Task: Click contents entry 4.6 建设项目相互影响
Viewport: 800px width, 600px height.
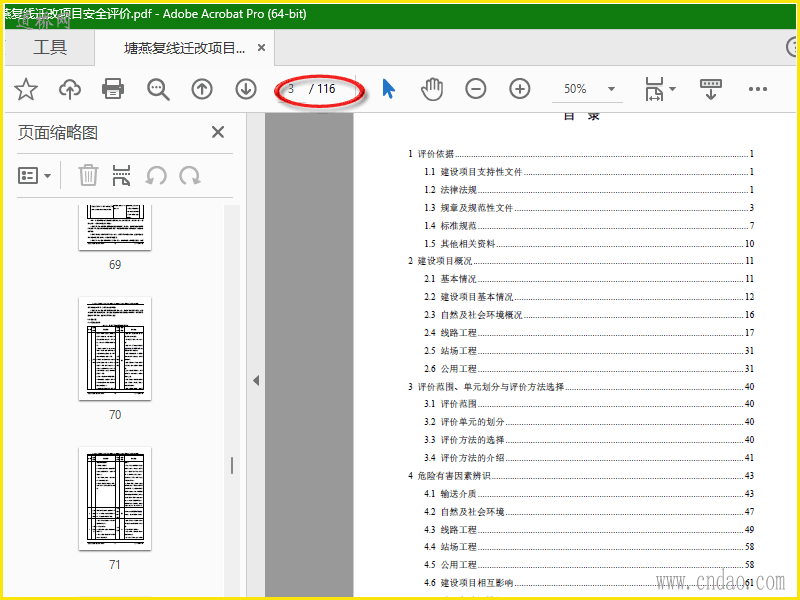Action: [x=589, y=582]
